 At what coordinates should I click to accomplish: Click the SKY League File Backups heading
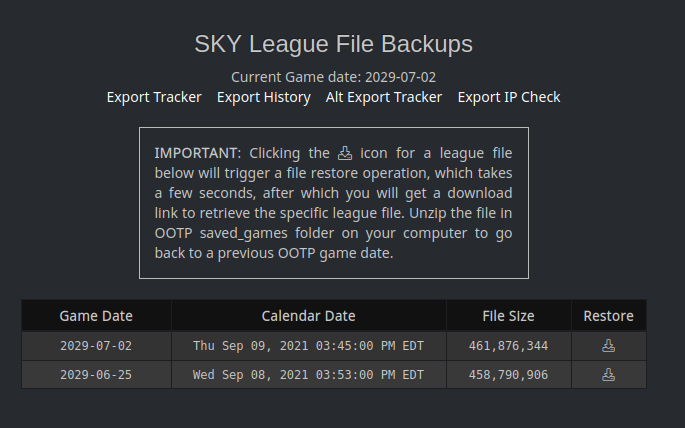pos(333,44)
